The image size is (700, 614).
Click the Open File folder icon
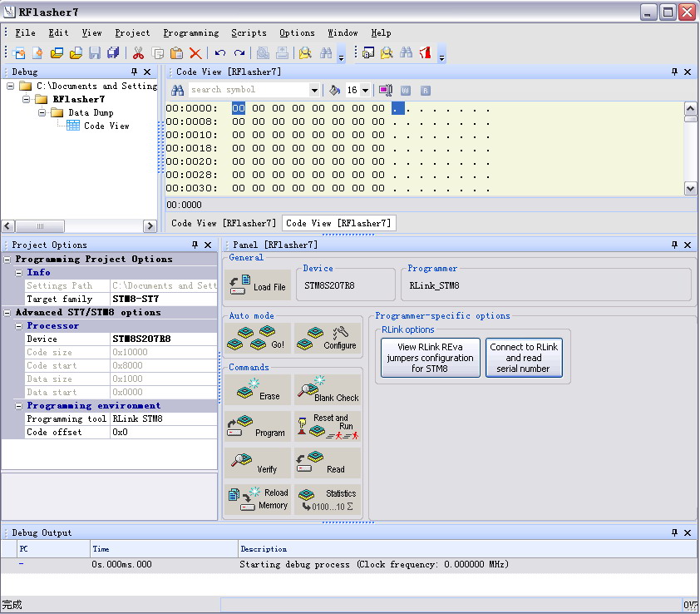[x=76, y=52]
